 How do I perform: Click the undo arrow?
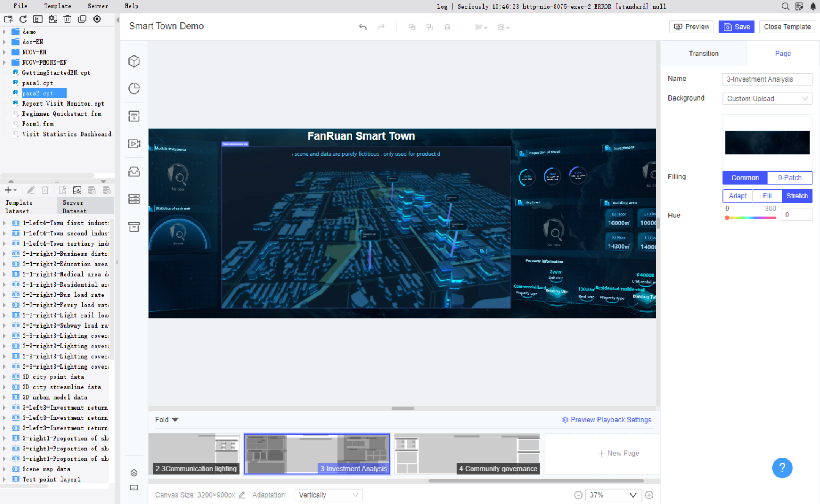point(363,27)
